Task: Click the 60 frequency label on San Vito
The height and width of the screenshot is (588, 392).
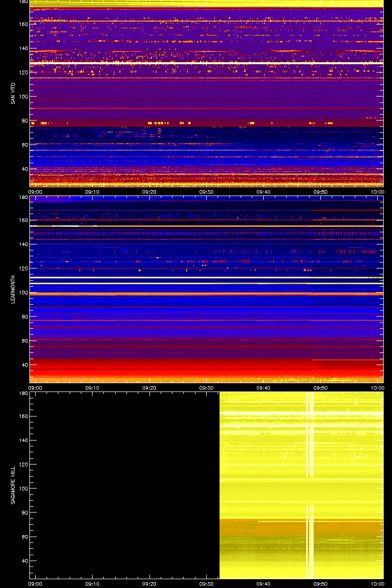Action: (x=24, y=145)
